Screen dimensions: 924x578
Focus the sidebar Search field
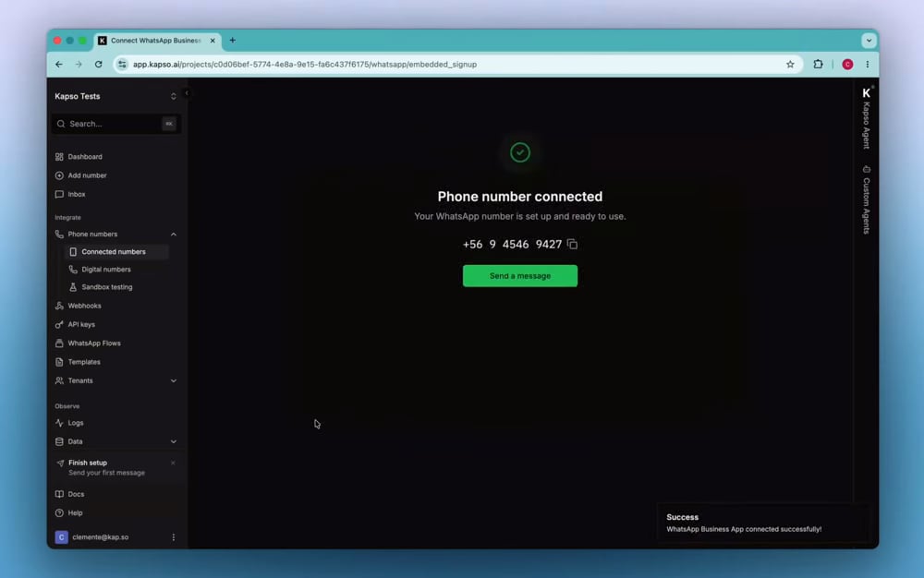115,124
